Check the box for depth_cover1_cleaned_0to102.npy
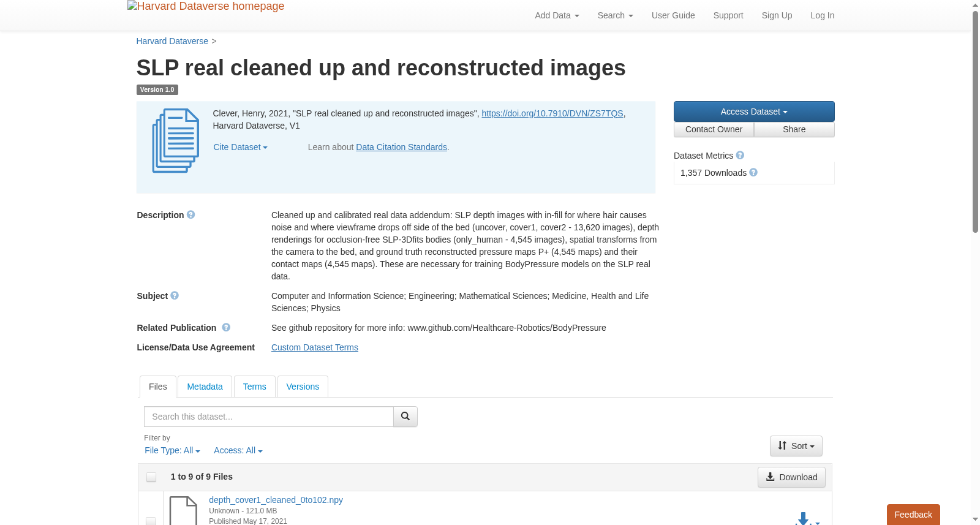 151,521
